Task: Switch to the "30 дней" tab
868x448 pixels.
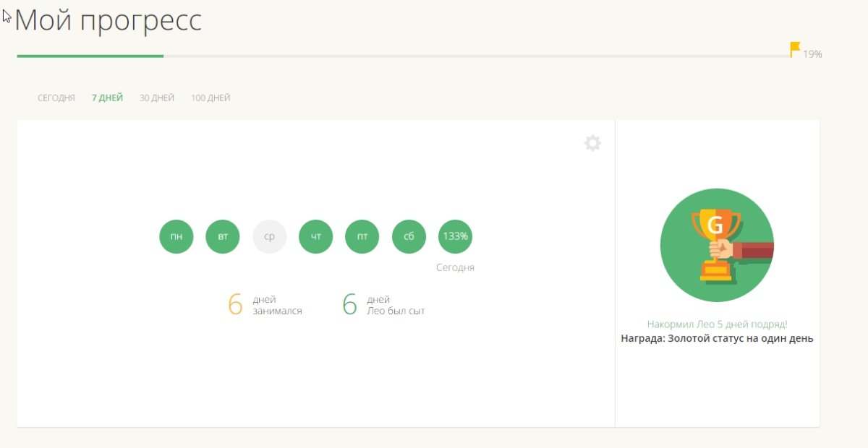Action: pyautogui.click(x=157, y=98)
